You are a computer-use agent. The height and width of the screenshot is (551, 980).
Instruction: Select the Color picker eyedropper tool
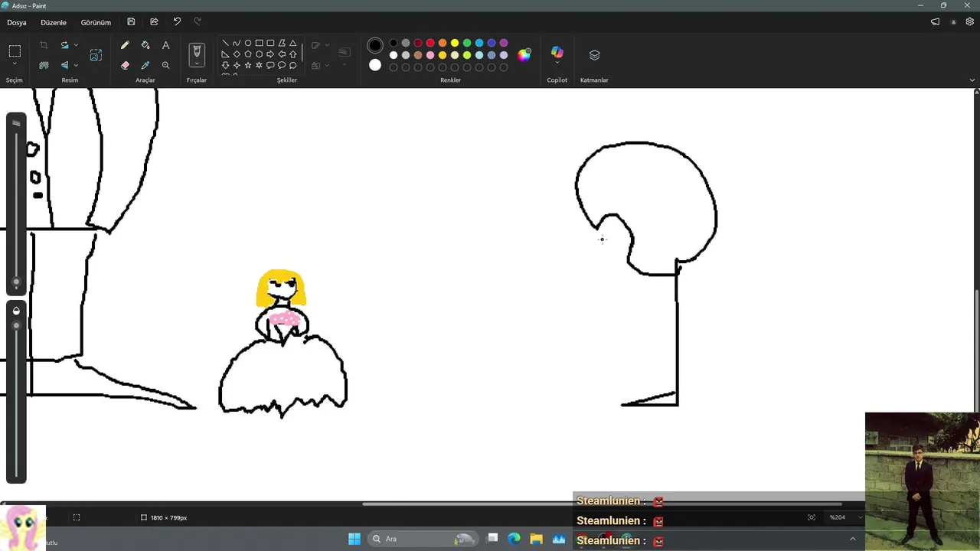pyautogui.click(x=145, y=65)
